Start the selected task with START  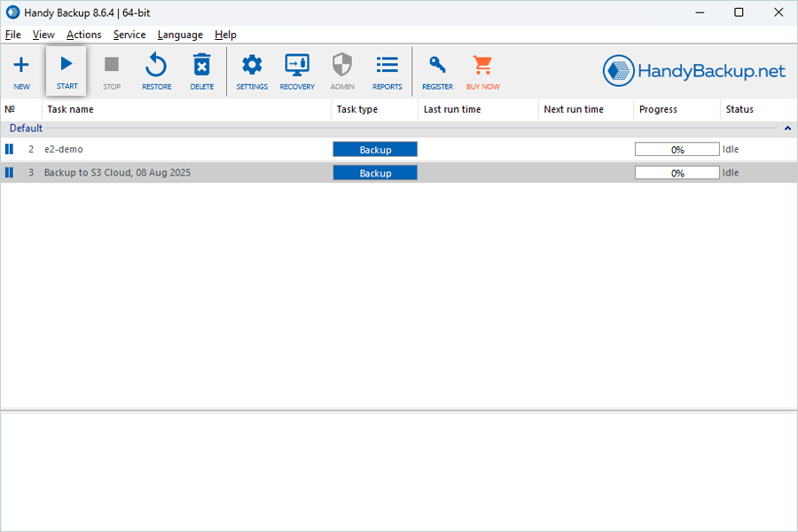click(x=66, y=71)
